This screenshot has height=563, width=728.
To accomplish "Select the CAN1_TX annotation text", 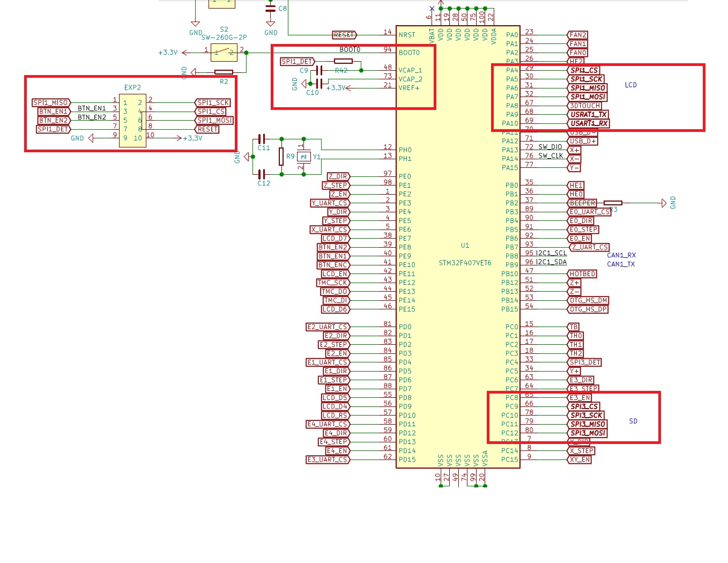I will [621, 264].
